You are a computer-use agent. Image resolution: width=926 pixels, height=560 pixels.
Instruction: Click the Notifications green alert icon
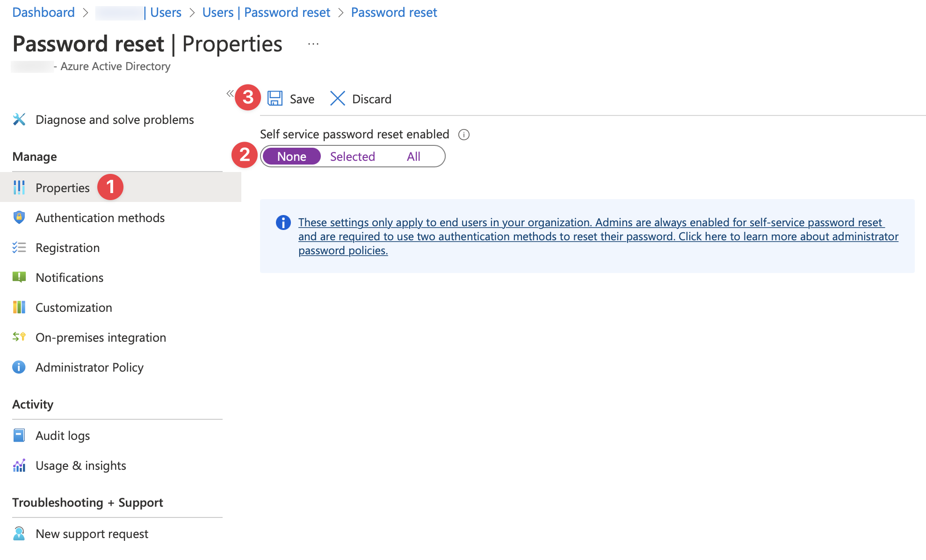click(x=19, y=277)
